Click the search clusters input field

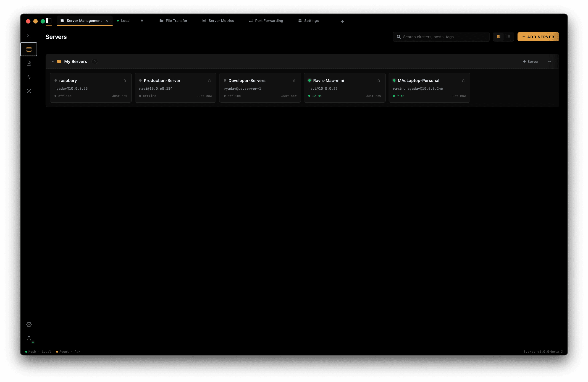coord(441,37)
